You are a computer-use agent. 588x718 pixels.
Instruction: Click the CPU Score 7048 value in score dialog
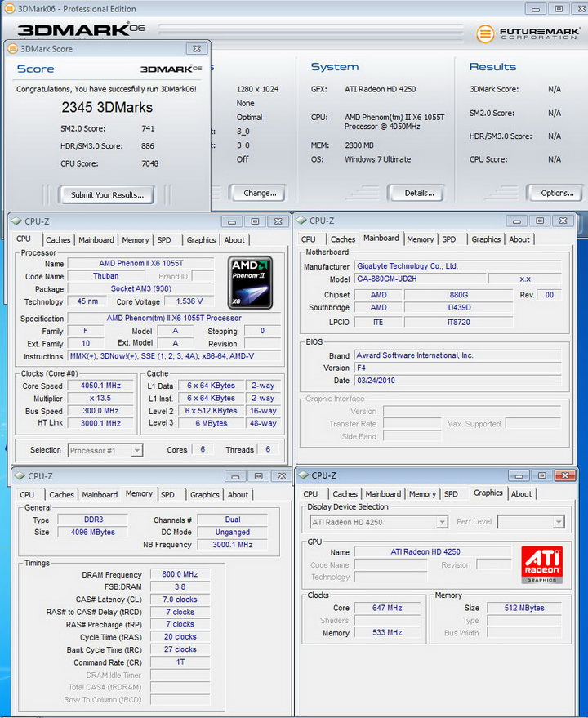pyautogui.click(x=149, y=163)
